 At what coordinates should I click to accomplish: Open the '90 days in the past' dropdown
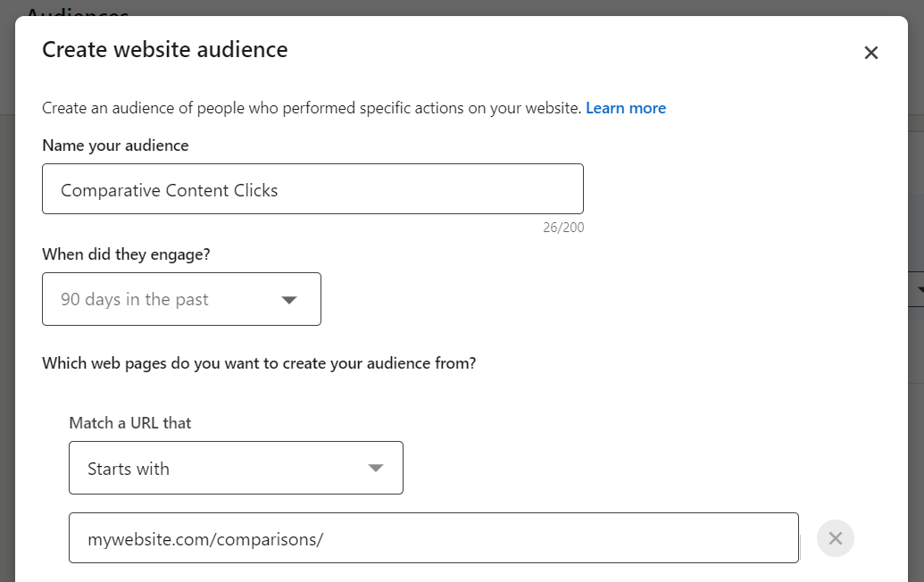coord(181,299)
